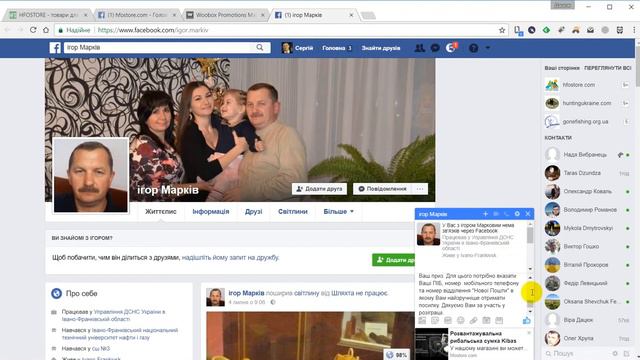Bookmark this page with the star icon

point(502,30)
